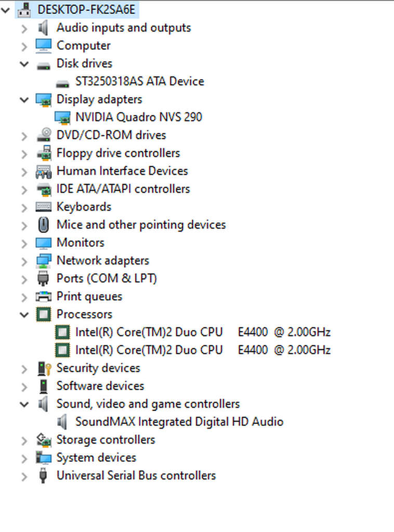Select the Security devices icon
This screenshot has width=394, height=532.
44,368
